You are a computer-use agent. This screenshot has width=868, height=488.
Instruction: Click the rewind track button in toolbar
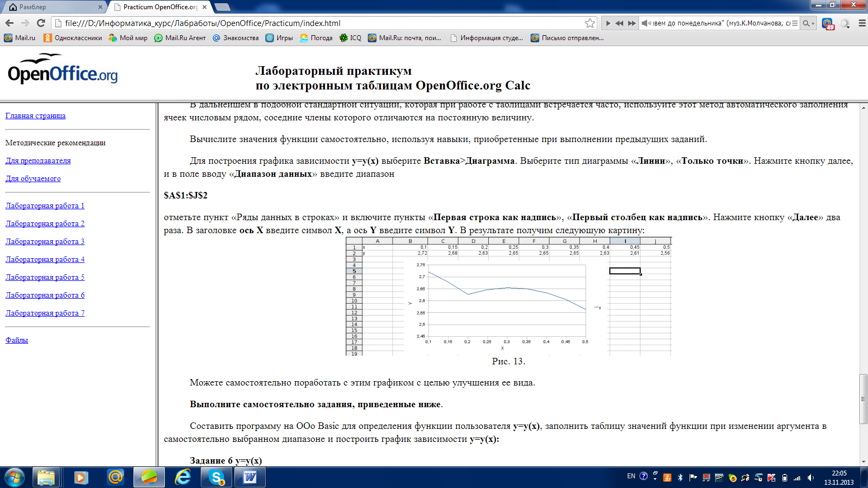(620, 23)
